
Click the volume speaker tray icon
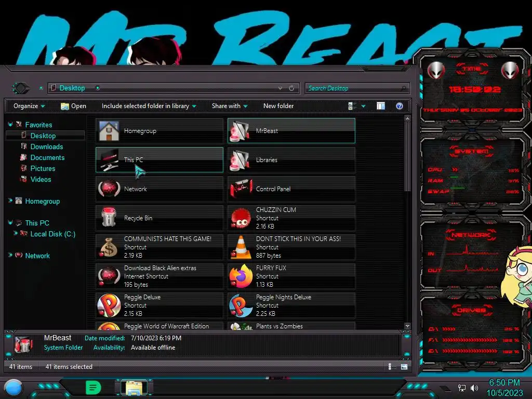474,388
